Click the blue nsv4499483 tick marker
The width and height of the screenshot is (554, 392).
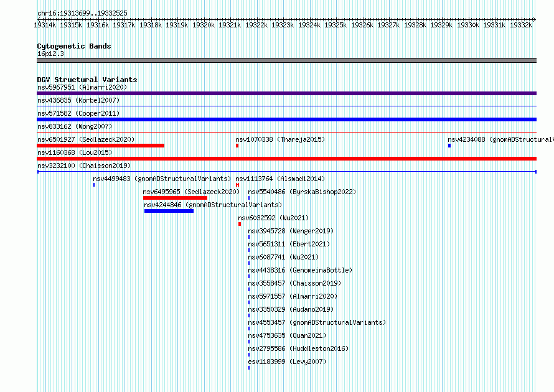tap(94, 185)
